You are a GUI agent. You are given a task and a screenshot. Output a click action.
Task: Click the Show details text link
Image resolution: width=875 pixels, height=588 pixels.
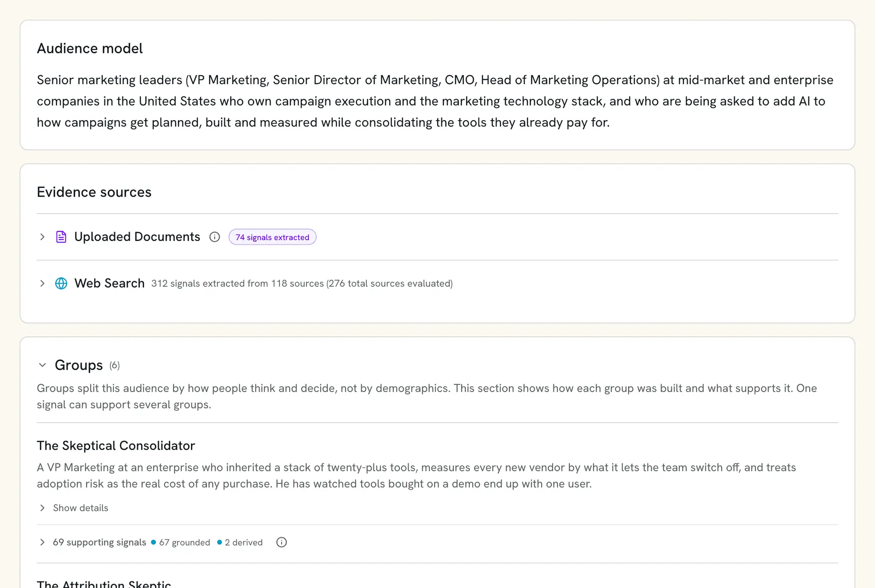pos(80,508)
